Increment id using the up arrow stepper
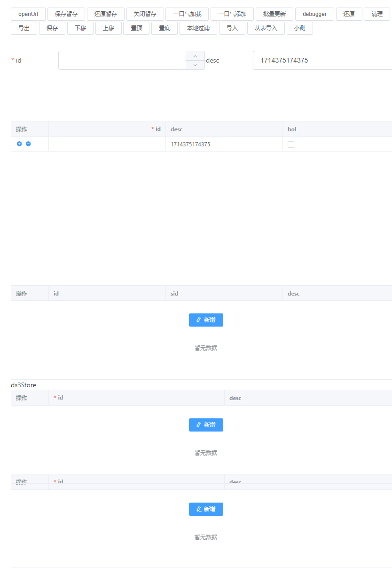Viewport: 392px width, 576px height. 195,56
